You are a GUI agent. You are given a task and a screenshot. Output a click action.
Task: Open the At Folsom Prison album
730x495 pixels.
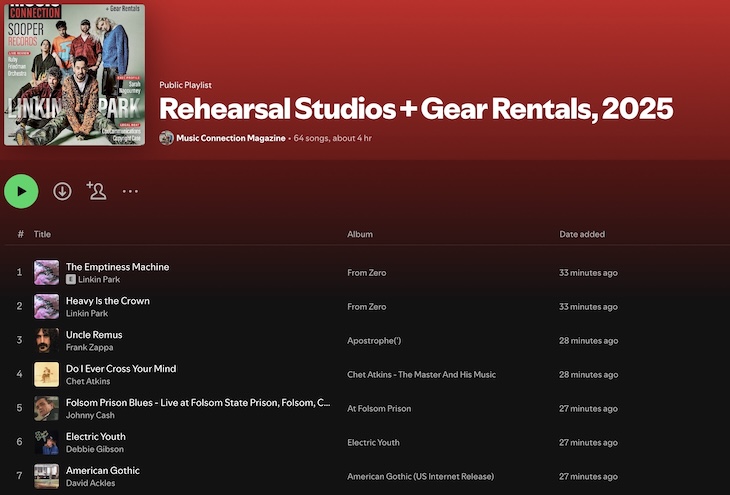coord(379,409)
